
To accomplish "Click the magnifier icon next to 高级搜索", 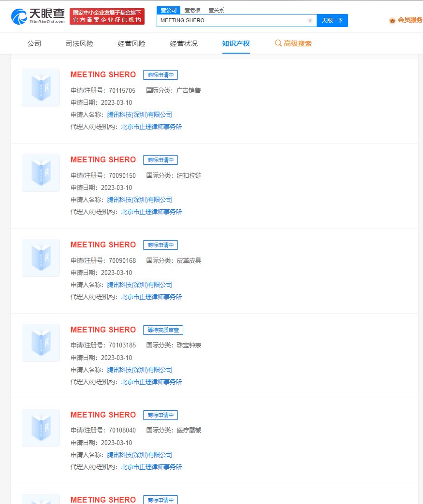I will (278, 43).
